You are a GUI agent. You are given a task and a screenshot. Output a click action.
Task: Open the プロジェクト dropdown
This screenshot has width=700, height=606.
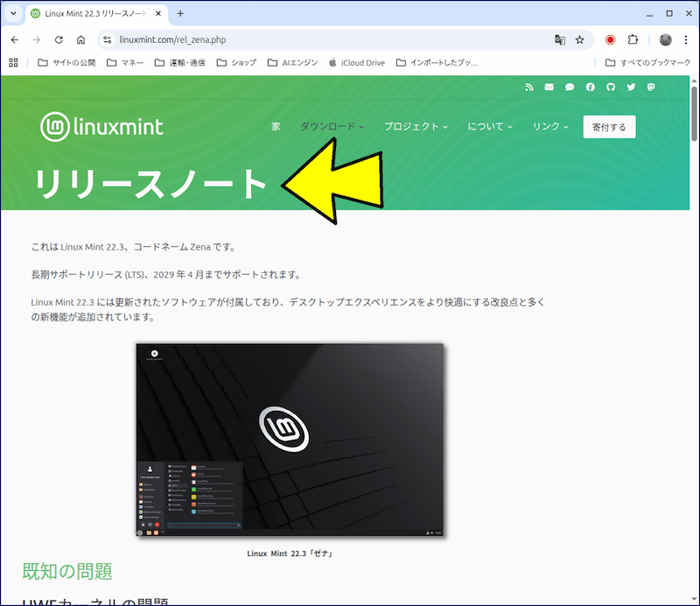(415, 126)
